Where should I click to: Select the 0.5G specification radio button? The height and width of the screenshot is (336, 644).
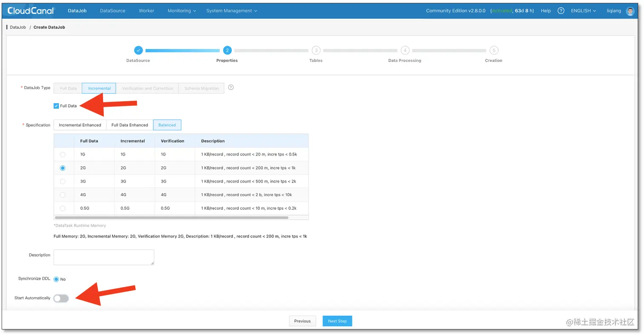(63, 209)
